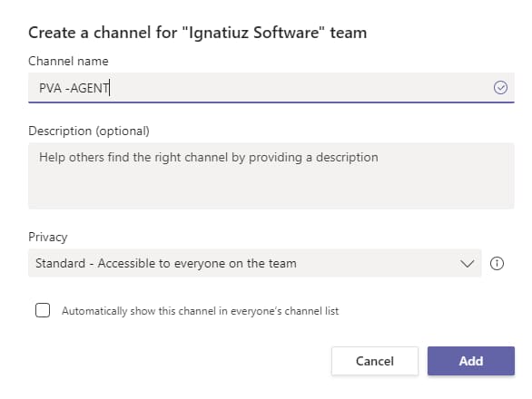Click the blank middle of the Channel name field

pos(299,88)
